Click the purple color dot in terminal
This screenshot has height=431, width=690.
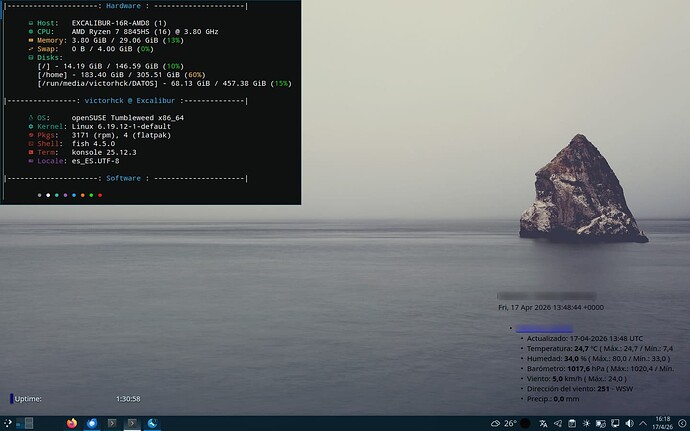(x=65, y=195)
